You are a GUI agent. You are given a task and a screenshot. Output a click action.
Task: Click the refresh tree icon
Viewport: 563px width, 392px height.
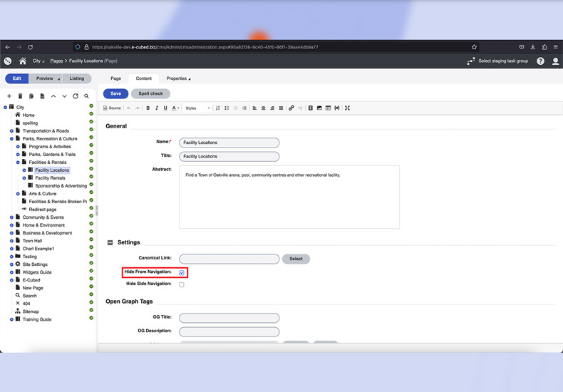76,96
